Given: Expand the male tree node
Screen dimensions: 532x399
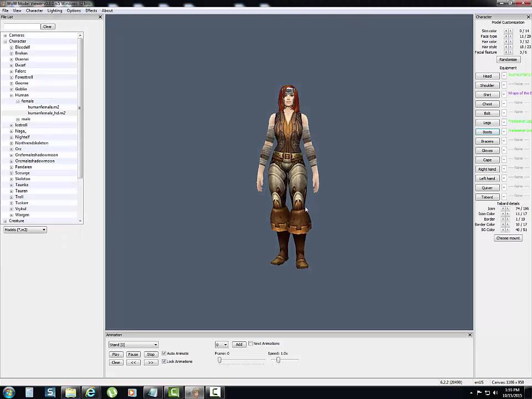Looking at the screenshot, I should tap(18, 119).
